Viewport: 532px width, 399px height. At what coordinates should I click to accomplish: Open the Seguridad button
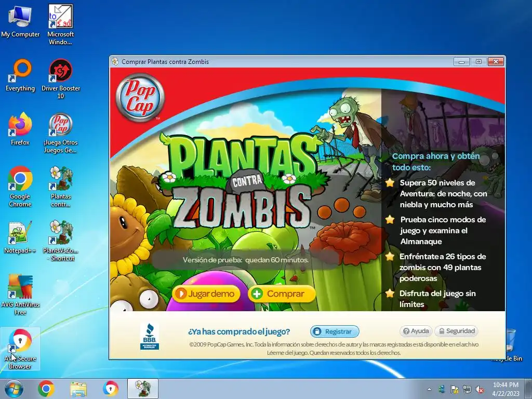click(x=457, y=331)
